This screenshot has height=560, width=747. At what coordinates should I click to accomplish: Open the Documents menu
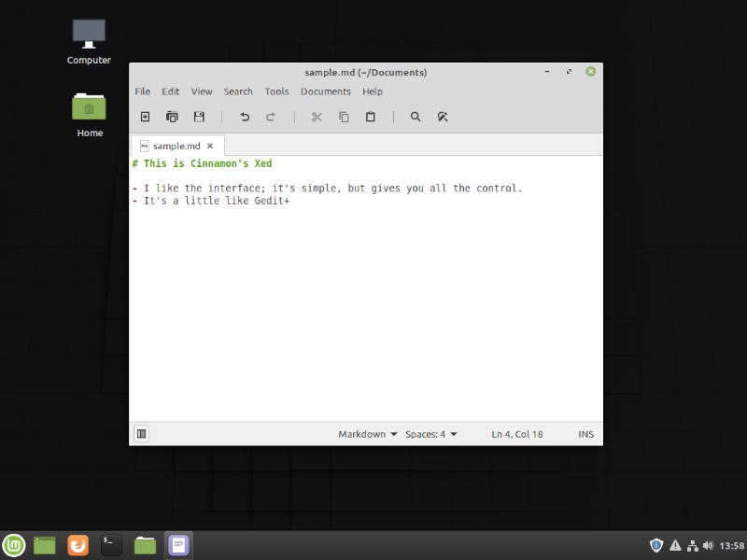tap(325, 91)
